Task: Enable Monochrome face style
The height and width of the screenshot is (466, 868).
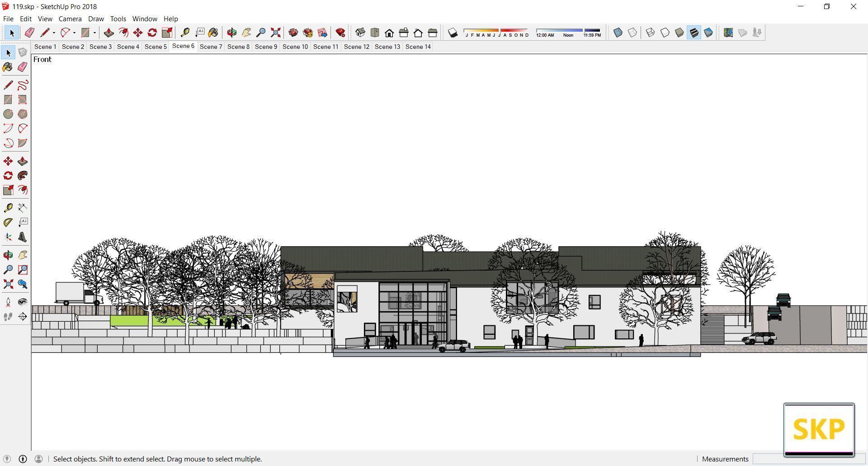Action: [708, 33]
